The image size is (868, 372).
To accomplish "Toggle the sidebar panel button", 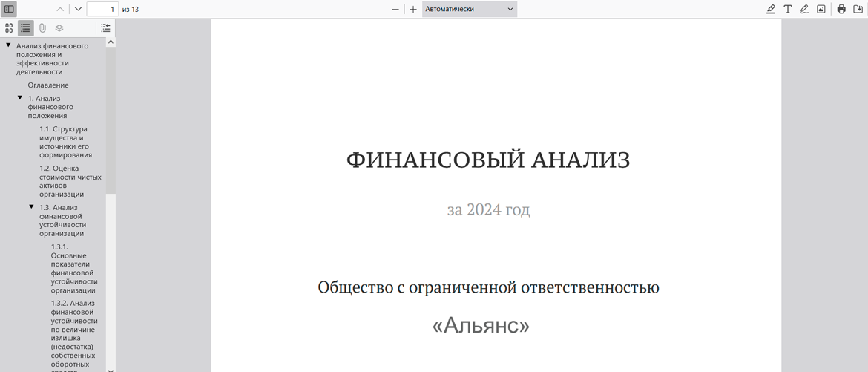I will click(9, 9).
